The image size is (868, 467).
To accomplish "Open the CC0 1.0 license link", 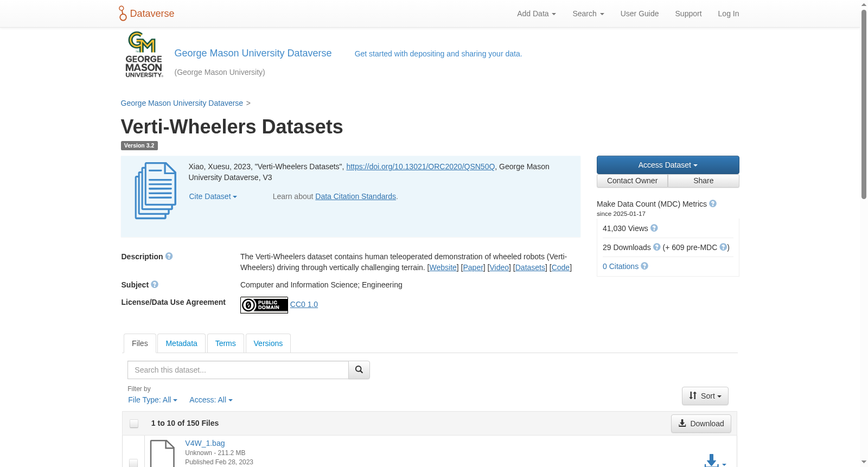I will (304, 304).
